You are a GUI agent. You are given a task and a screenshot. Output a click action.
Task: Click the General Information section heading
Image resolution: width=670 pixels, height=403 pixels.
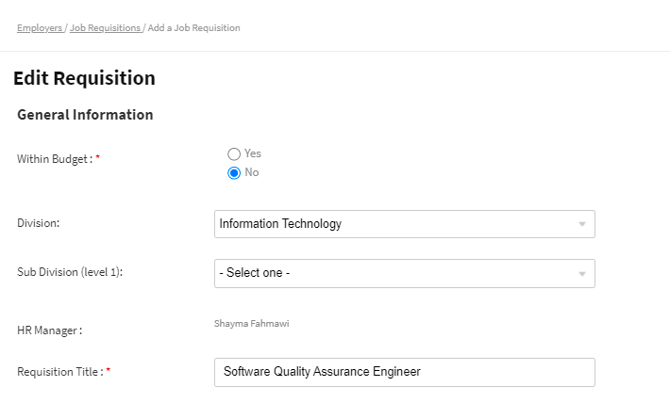coord(85,115)
